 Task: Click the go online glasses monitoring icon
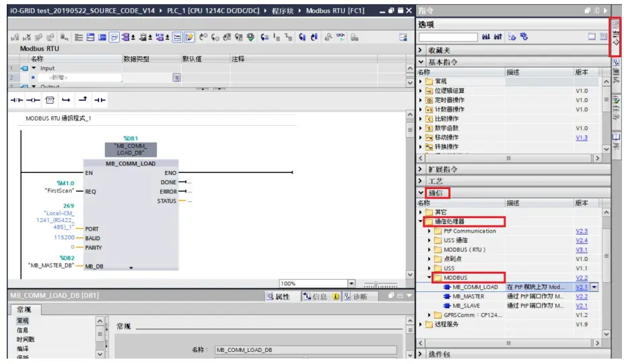(x=341, y=37)
